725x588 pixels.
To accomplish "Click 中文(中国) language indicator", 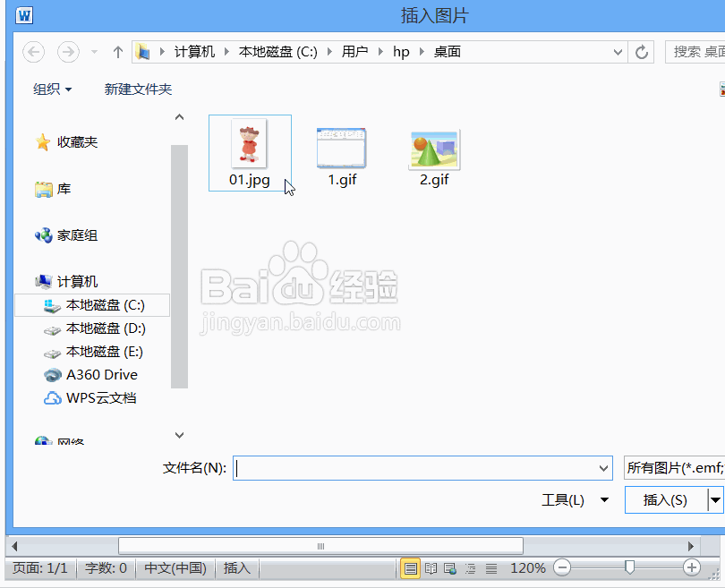I will [175, 567].
